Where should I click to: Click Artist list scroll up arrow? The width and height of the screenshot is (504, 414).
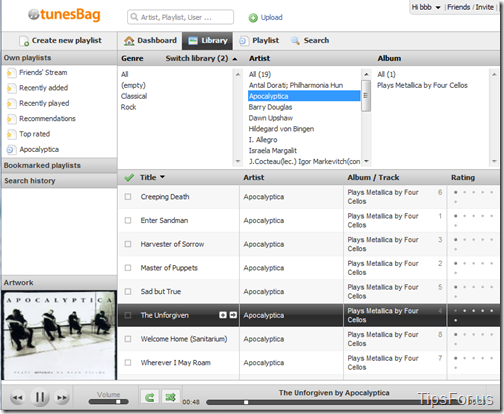tap(366, 74)
